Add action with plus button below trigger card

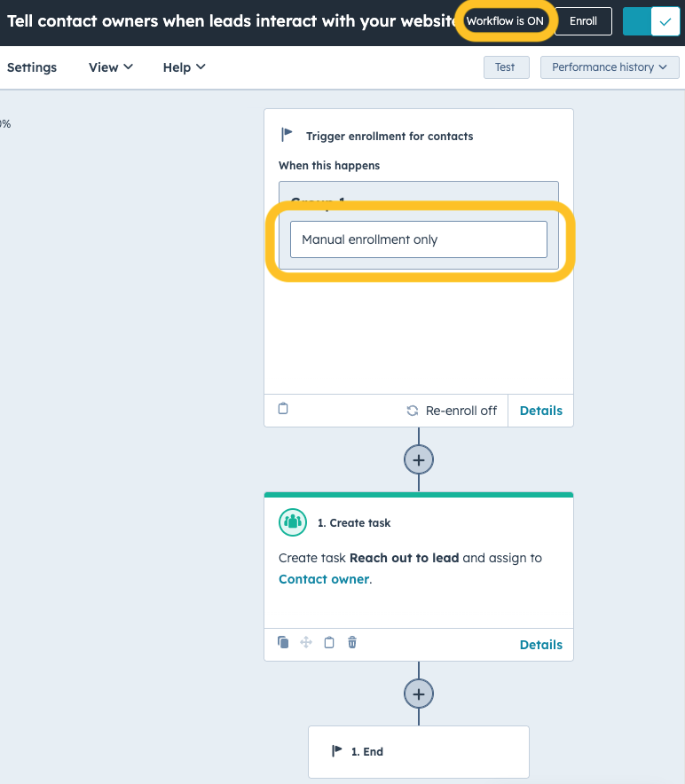(x=419, y=459)
